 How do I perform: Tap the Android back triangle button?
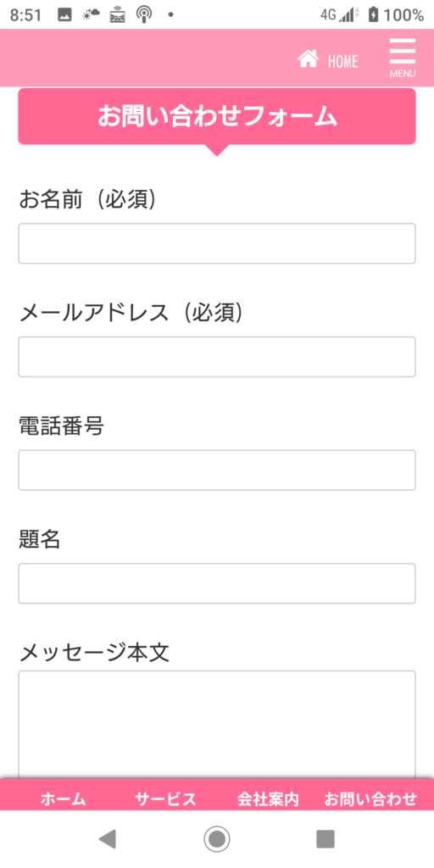click(x=108, y=839)
